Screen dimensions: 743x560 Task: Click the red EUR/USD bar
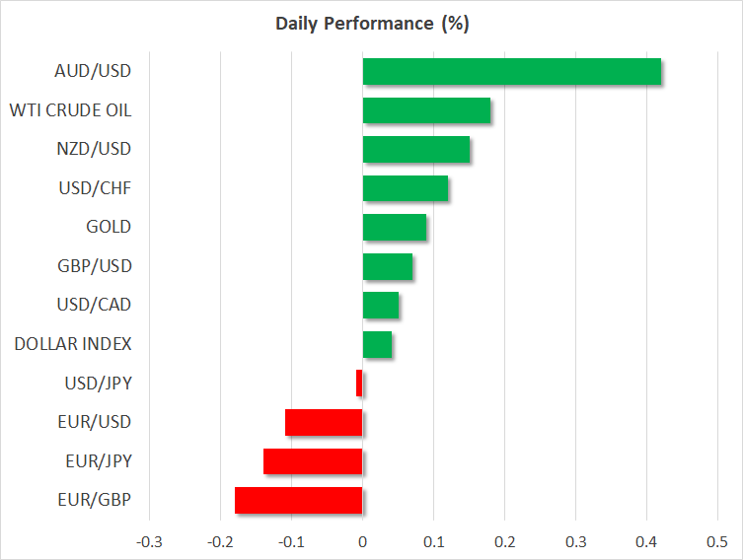[x=324, y=422]
